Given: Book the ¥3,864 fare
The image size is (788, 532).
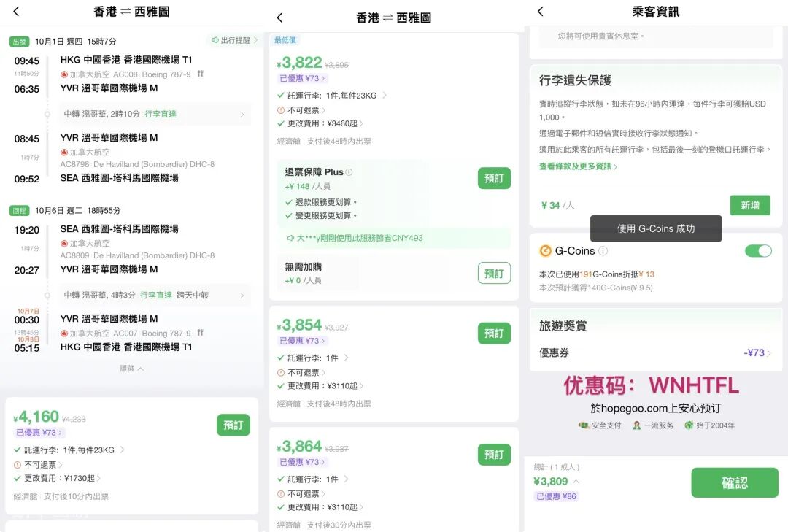Looking at the screenshot, I should point(494,455).
